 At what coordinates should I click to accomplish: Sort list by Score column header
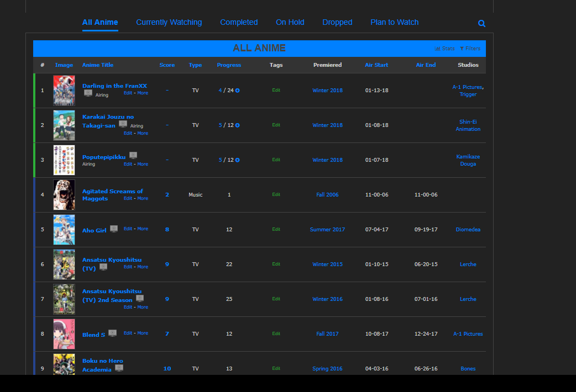167,65
